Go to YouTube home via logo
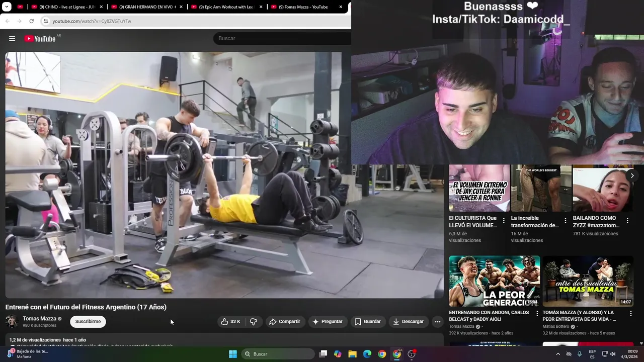 40,39
